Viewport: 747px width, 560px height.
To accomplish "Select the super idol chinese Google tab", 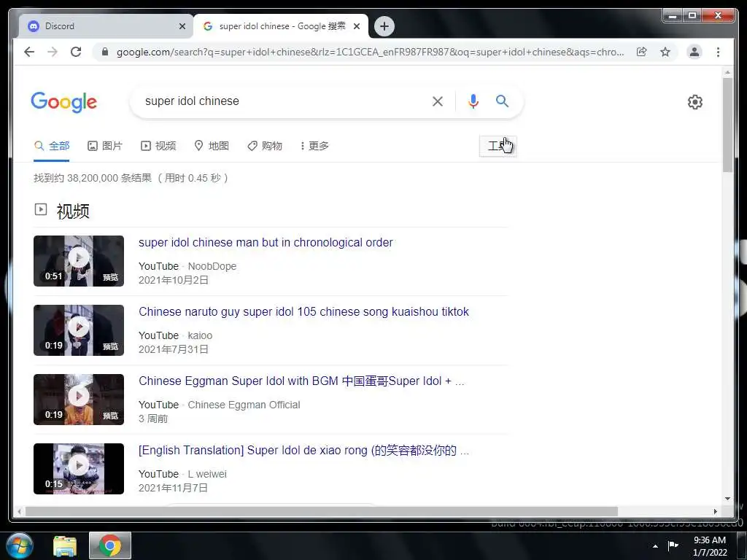I will (281, 26).
